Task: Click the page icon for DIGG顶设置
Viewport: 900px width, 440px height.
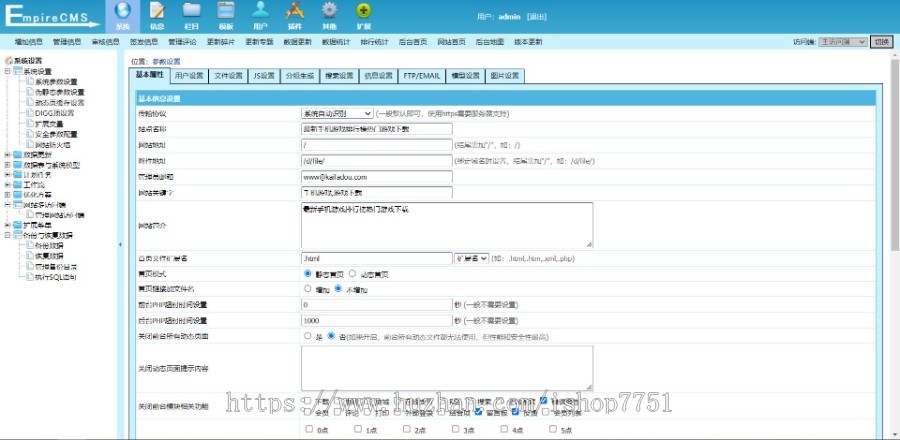Action: click(30, 113)
